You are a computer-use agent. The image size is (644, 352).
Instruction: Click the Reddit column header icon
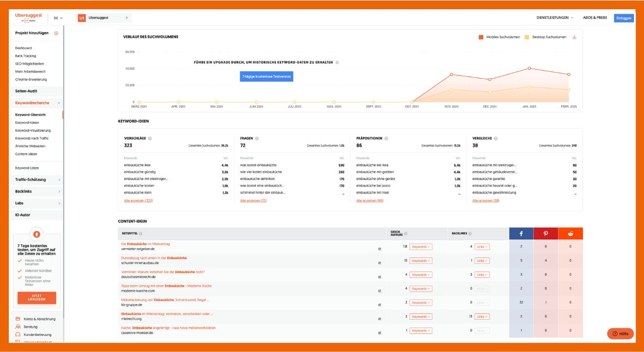click(x=570, y=234)
